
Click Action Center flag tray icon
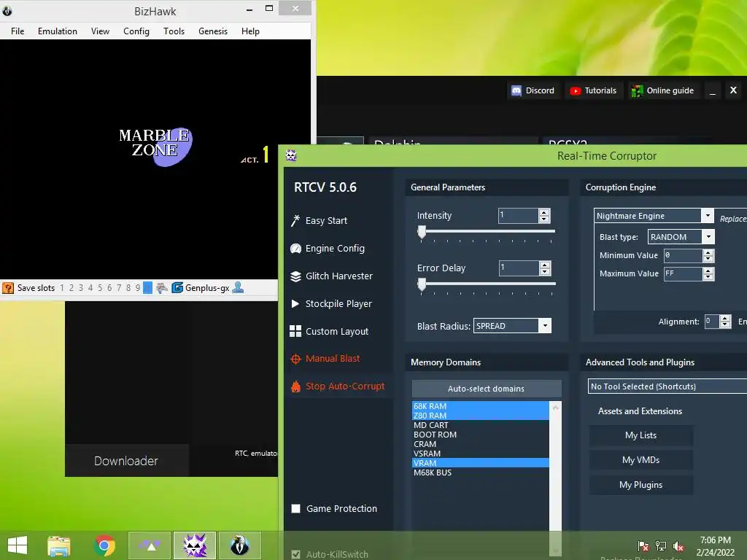point(643,546)
